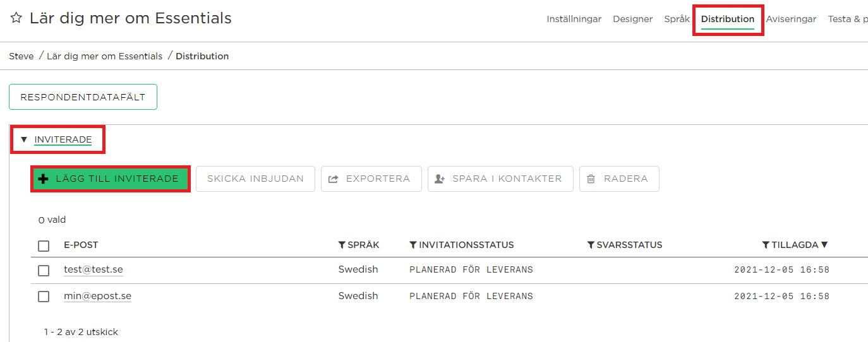Click the Respondentdatafält button

(x=83, y=97)
